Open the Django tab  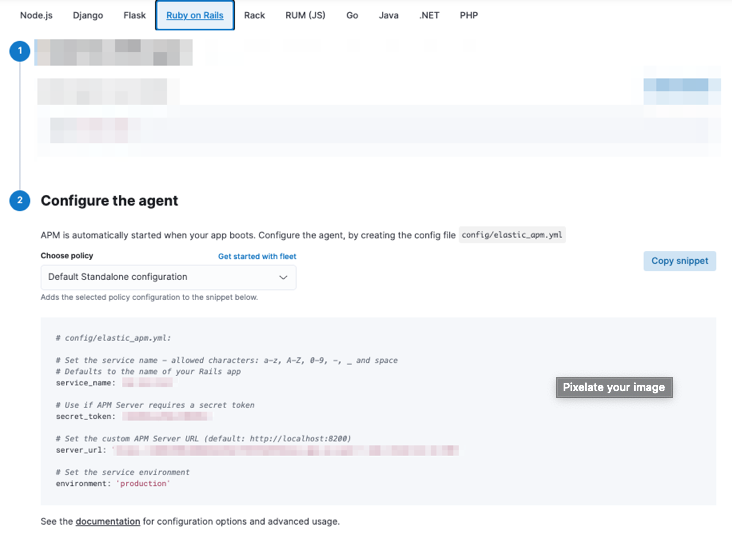[x=88, y=15]
